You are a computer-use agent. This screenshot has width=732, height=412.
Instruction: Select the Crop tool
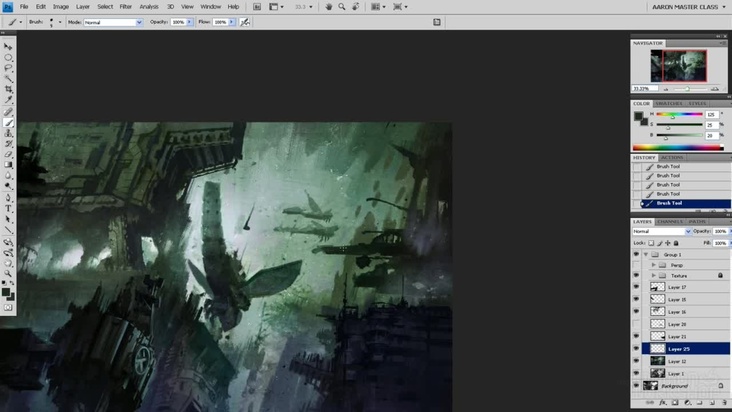coord(8,90)
